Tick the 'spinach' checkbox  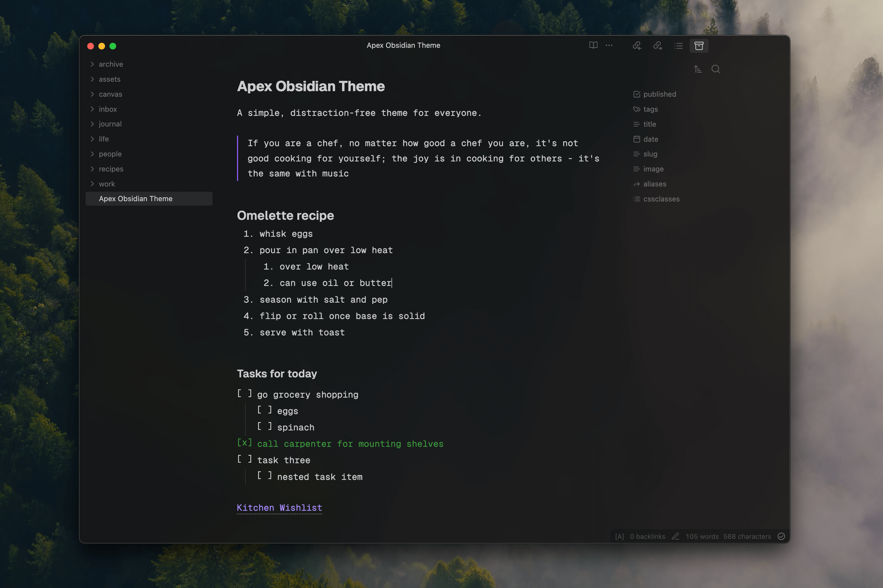pyautogui.click(x=264, y=426)
